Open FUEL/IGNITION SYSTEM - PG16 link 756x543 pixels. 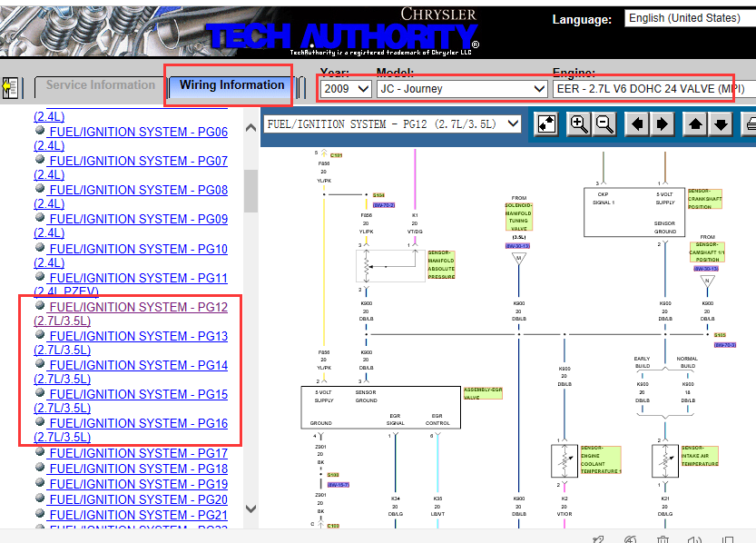click(x=131, y=429)
